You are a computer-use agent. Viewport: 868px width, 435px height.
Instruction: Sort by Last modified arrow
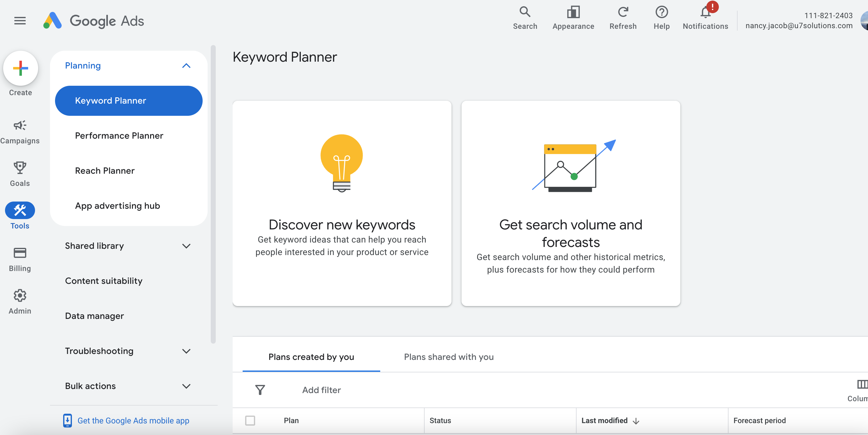coord(636,421)
